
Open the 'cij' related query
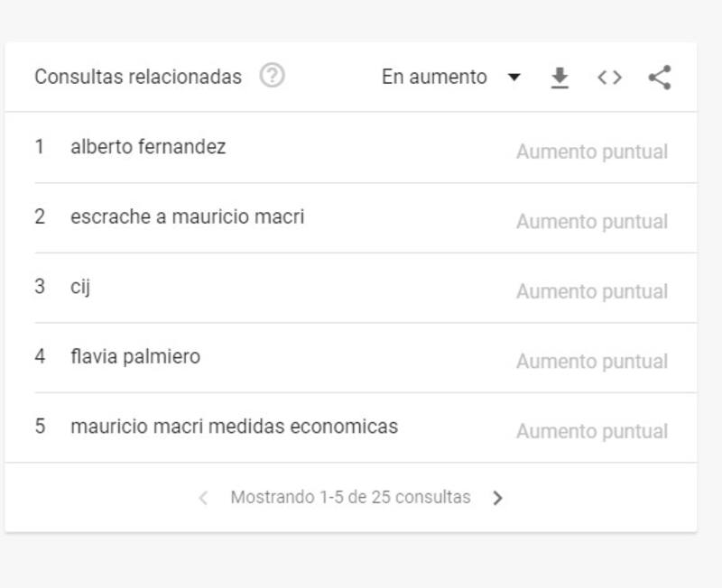point(80,287)
